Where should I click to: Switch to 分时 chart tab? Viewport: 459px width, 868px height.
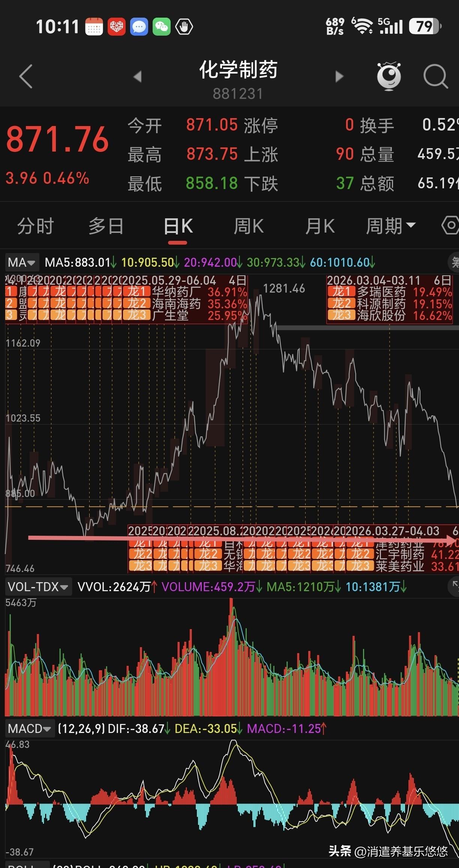click(36, 226)
